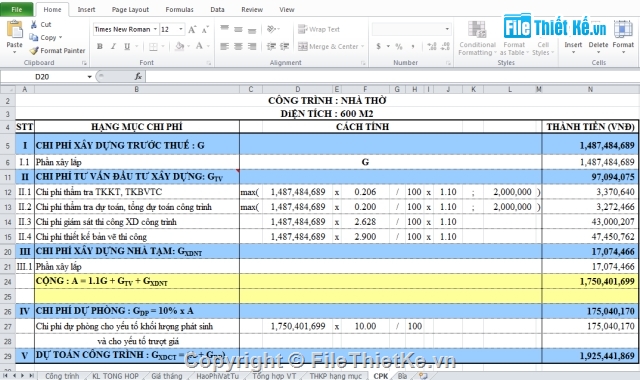This screenshot has width=640, height=380.
Task: Select the Format Painter brush
Action: click(34, 51)
